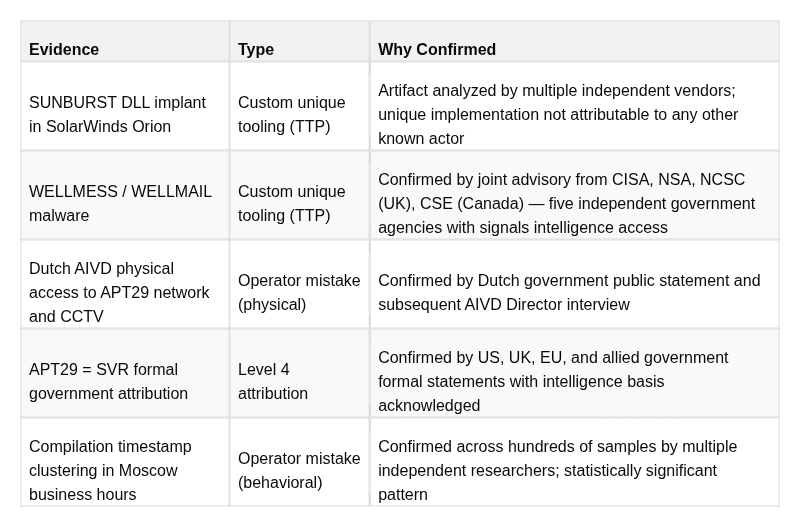Screen dimensions: 800x527
Task: Click the word SolarWinds Orion
Action: (x=108, y=126)
